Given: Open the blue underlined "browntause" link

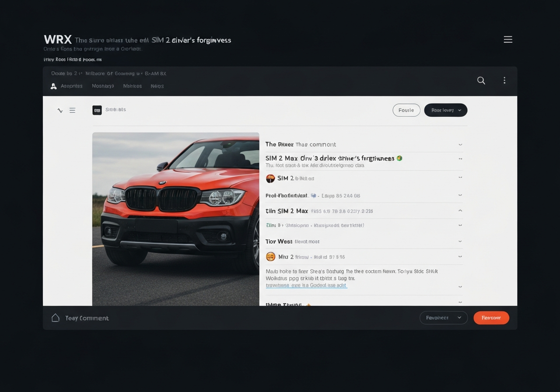Looking at the screenshot, I should 306,285.
